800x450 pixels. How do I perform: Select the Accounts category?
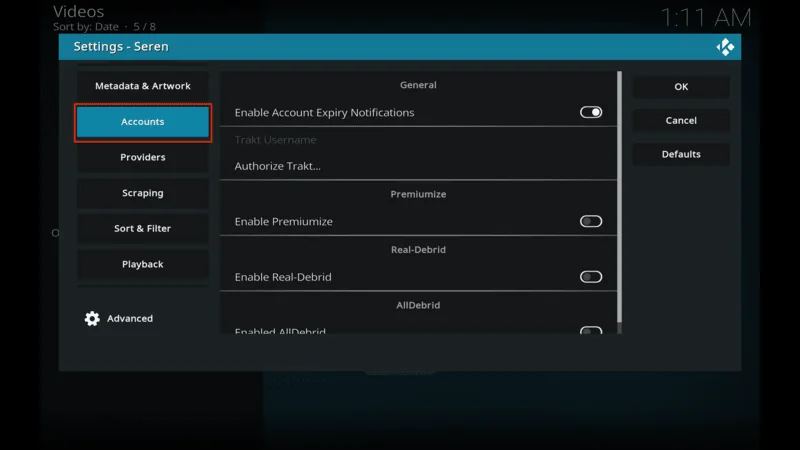pos(143,122)
